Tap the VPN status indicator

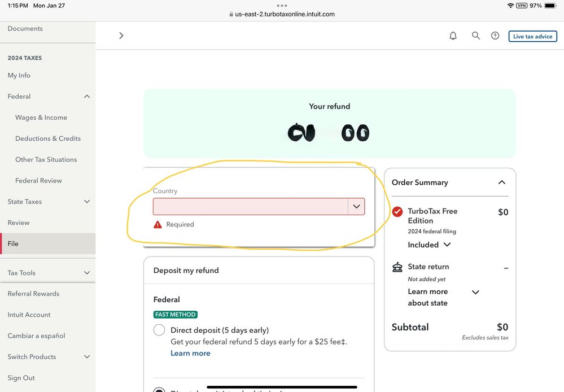tap(522, 6)
